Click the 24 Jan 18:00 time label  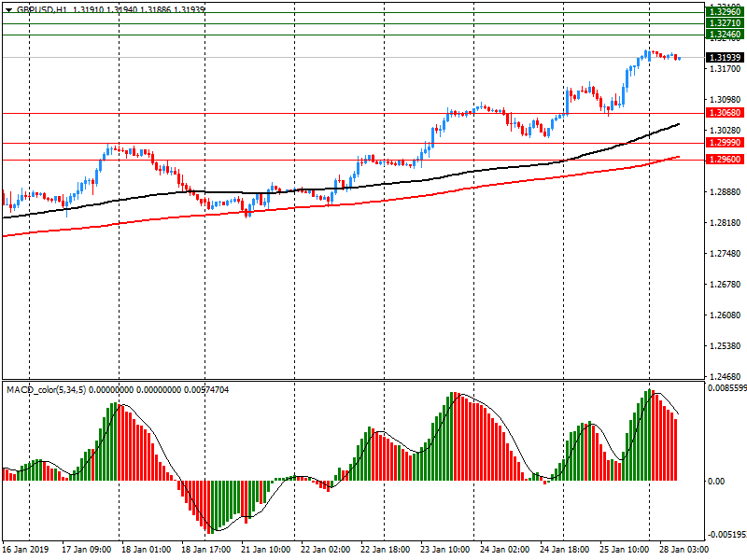tap(565, 549)
